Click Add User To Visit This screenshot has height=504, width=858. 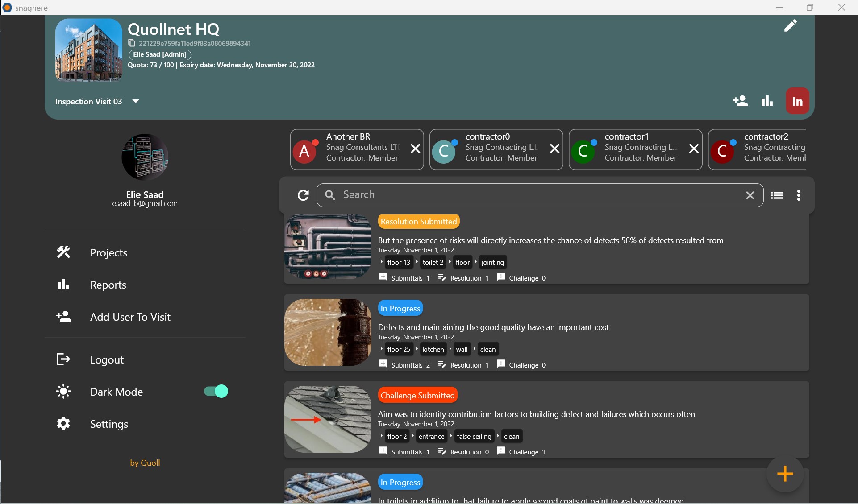tap(130, 317)
